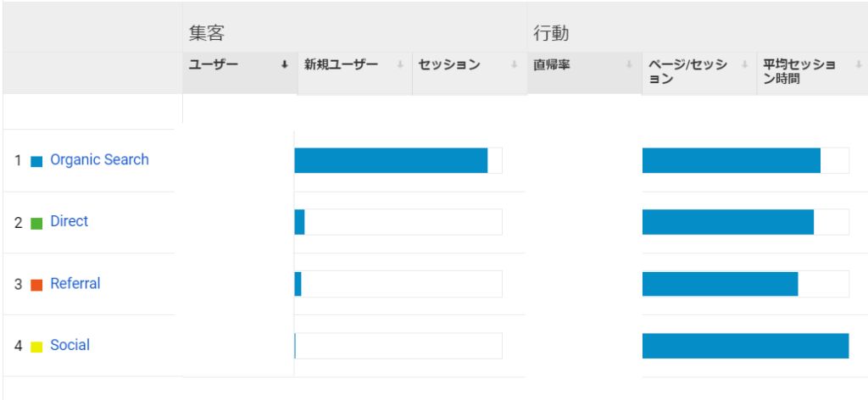Image resolution: width=868 pixels, height=400 pixels.
Task: Click the green Direct color swatch
Action: pos(36,224)
